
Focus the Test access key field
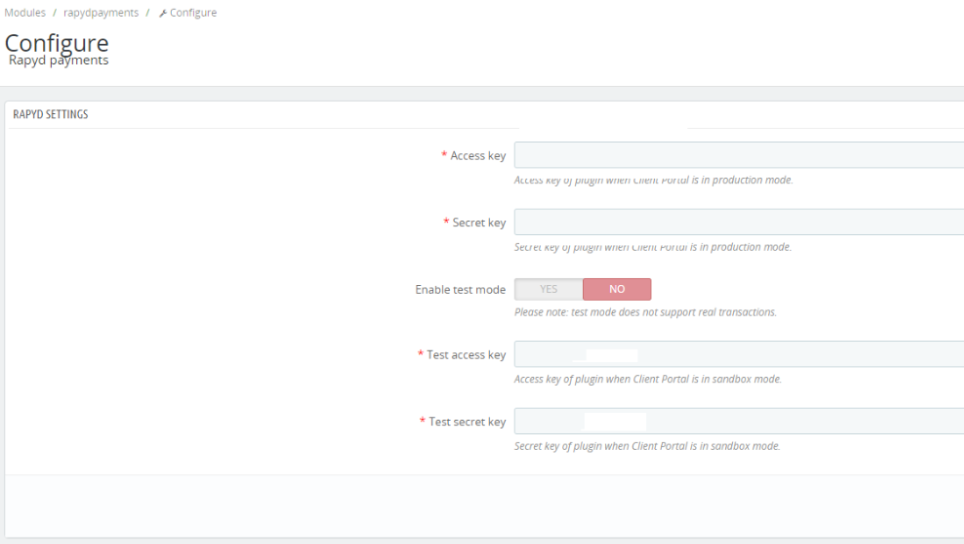click(x=738, y=355)
